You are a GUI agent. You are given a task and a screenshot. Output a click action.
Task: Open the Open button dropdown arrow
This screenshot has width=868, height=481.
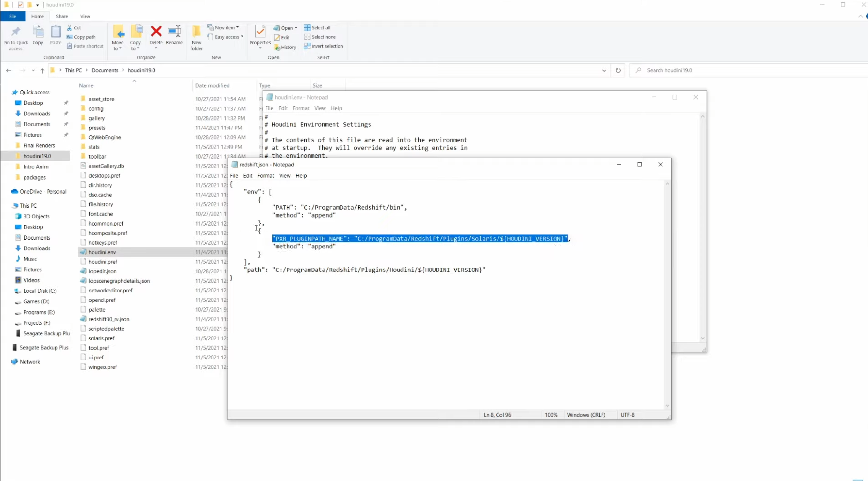(x=296, y=28)
